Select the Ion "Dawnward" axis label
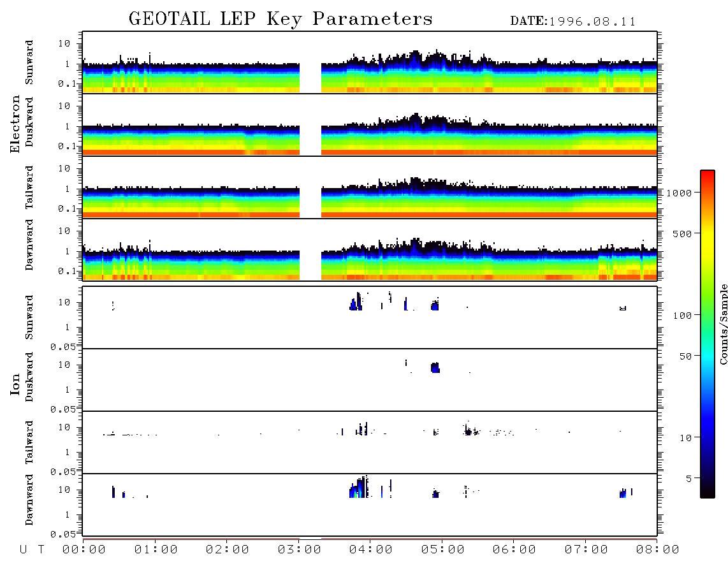The image size is (728, 561). tap(29, 500)
